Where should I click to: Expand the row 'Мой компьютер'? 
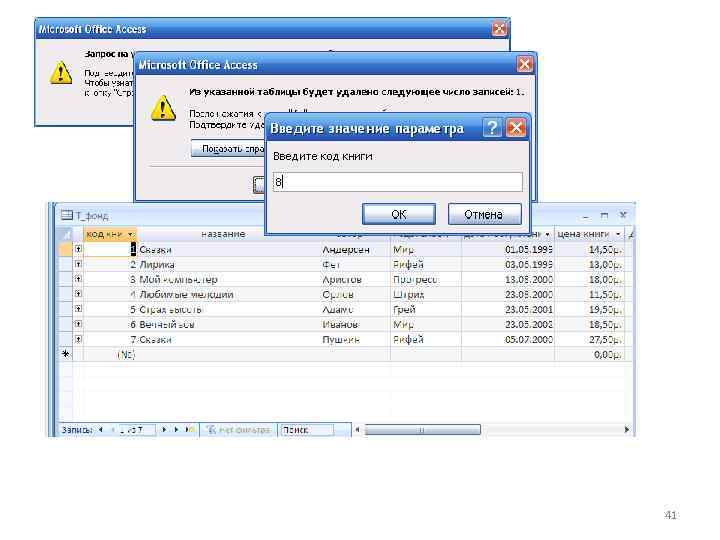pos(79,279)
